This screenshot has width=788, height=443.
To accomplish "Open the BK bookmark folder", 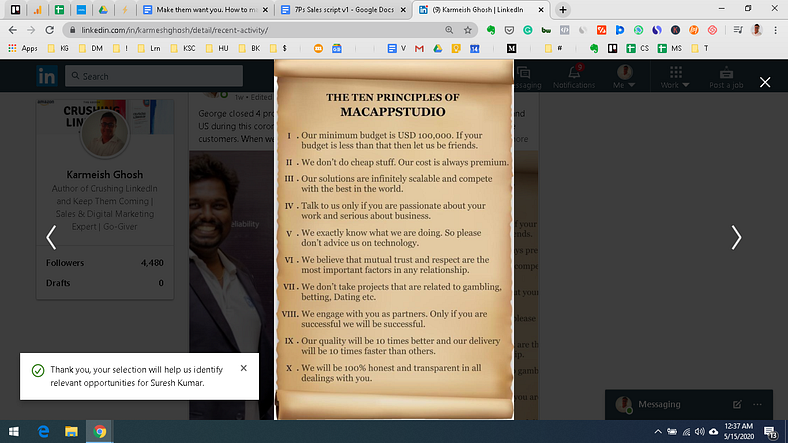I will [x=250, y=48].
